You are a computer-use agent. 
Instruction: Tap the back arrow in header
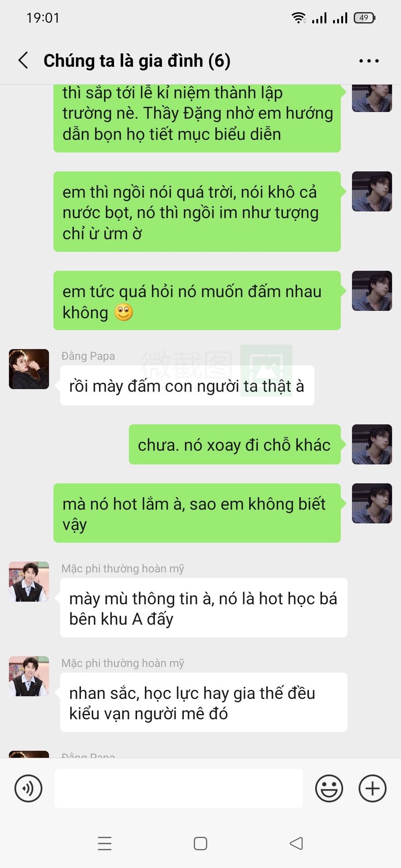(x=24, y=60)
